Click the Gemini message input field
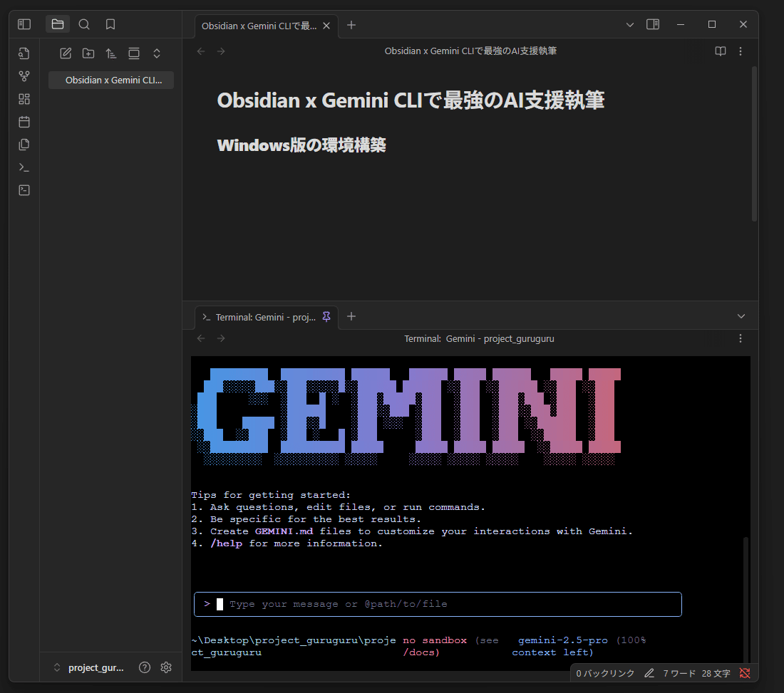784x693 pixels. point(438,604)
